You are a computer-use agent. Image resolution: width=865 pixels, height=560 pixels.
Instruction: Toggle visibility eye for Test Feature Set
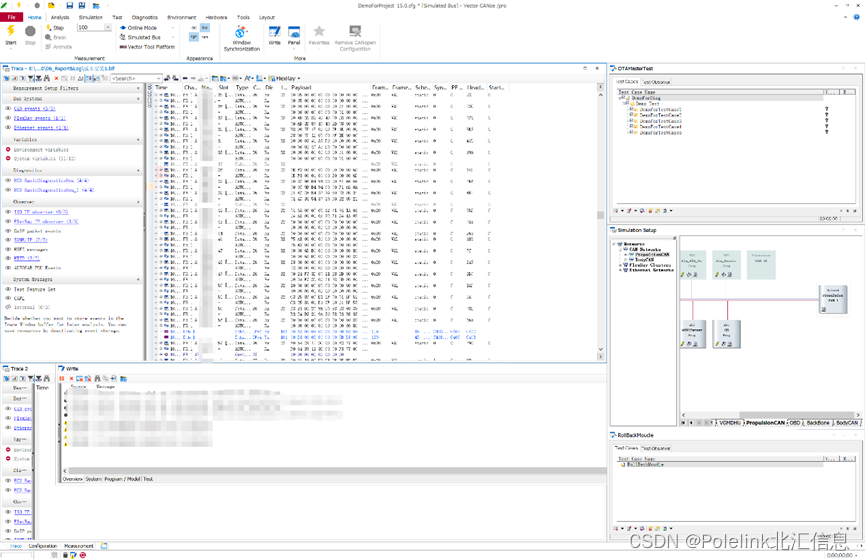pyautogui.click(x=8, y=289)
